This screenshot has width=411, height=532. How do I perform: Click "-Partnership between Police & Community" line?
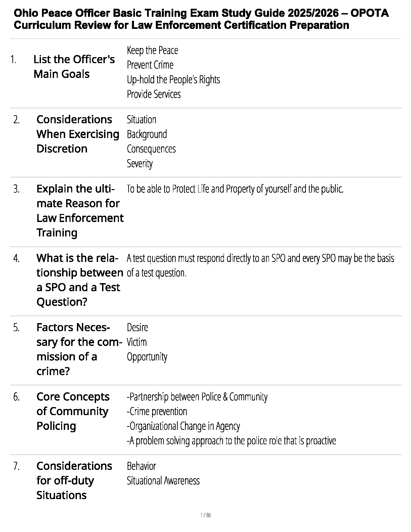pos(197,397)
